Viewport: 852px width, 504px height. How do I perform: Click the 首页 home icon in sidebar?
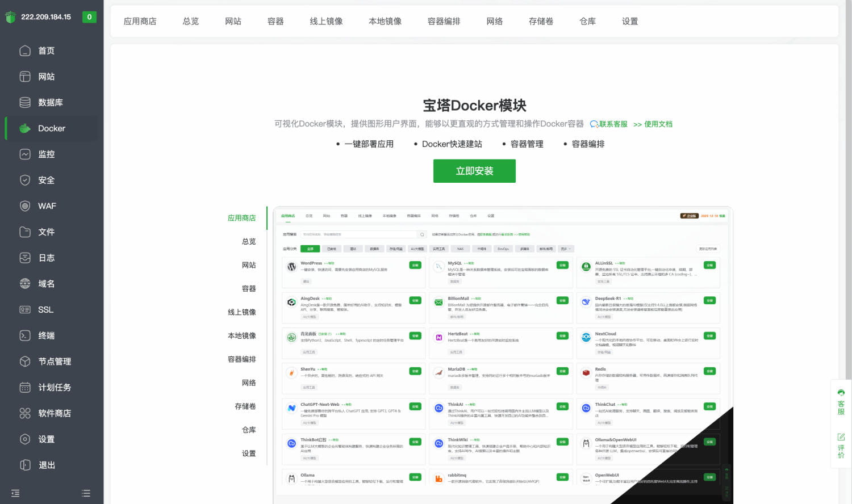tap(25, 51)
